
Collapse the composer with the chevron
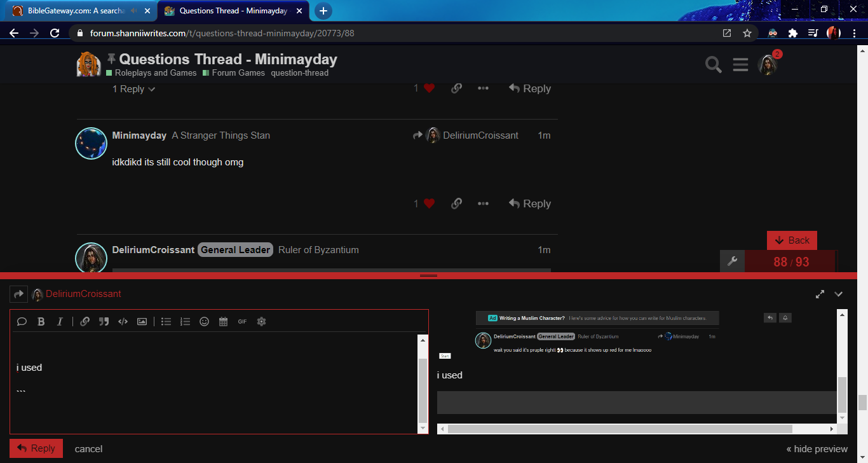tap(838, 294)
